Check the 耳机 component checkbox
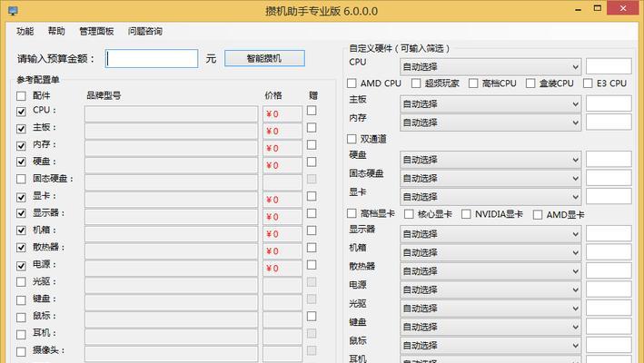Image resolution: width=644 pixels, height=363 pixels. [21, 335]
